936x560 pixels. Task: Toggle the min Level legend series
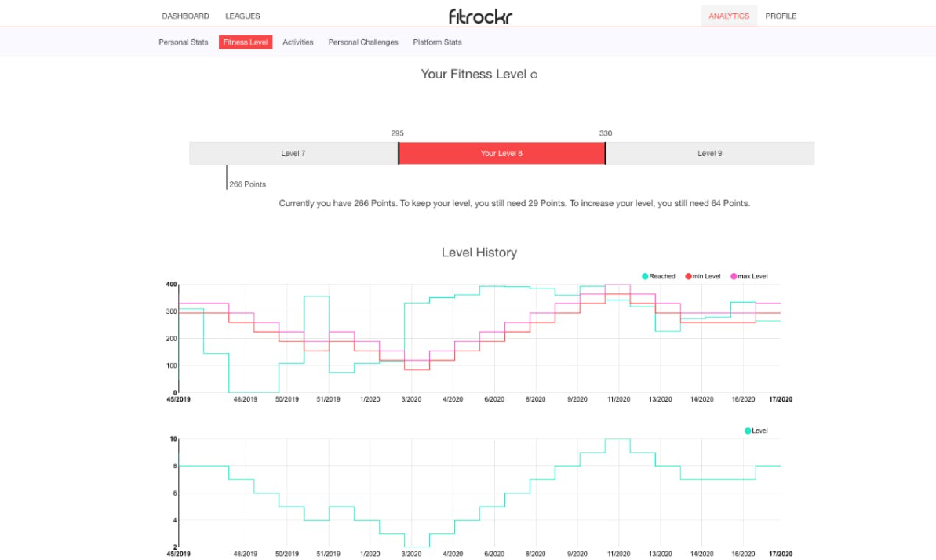[703, 276]
